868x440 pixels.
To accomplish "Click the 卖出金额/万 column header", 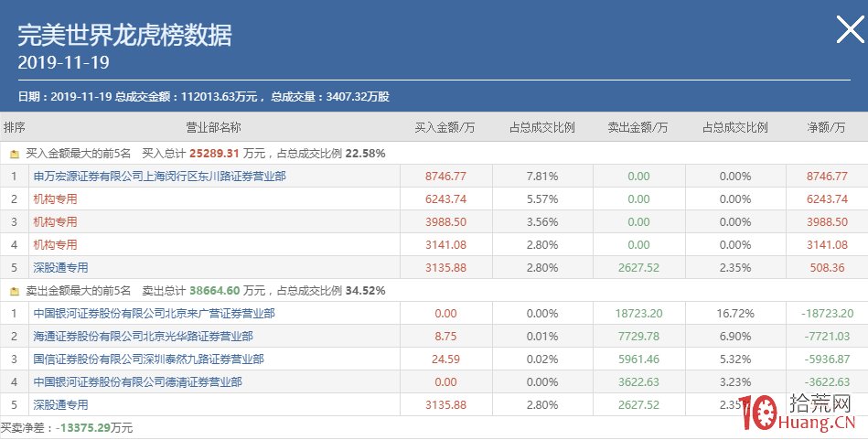I will [x=638, y=127].
